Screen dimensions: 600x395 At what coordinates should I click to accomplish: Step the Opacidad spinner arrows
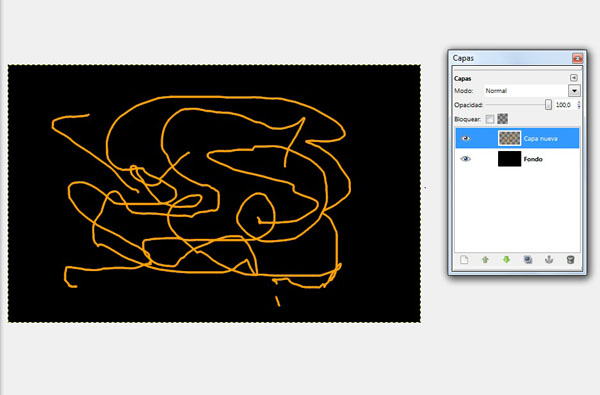[579, 104]
